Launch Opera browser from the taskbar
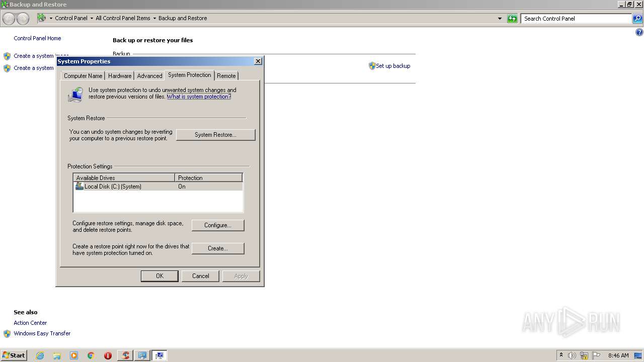This screenshot has width=644, height=362. pyautogui.click(x=108, y=355)
